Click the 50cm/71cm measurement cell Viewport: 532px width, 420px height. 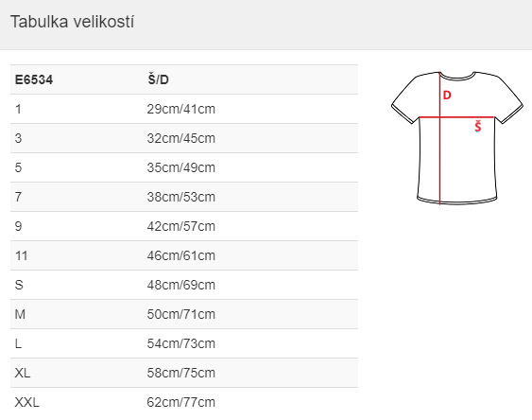(x=181, y=314)
